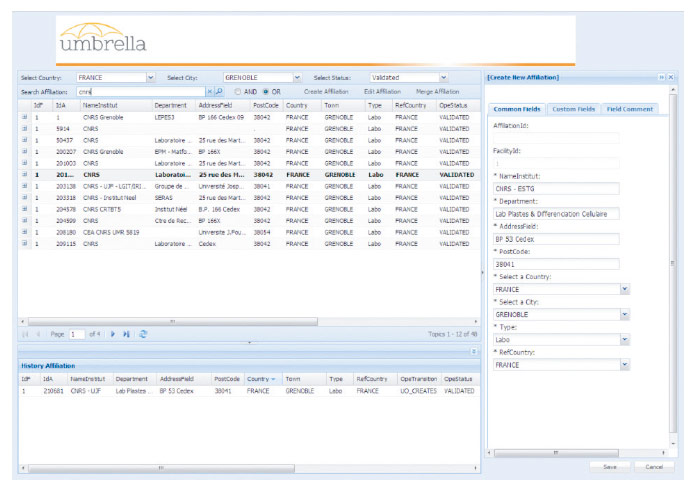Open the Type dropdown in form
This screenshot has width=699, height=489.
point(625,340)
